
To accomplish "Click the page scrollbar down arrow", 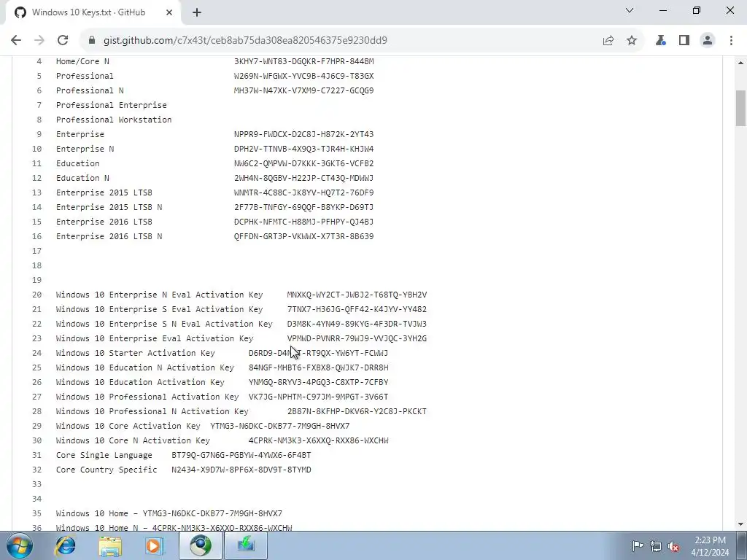I will tap(741, 524).
